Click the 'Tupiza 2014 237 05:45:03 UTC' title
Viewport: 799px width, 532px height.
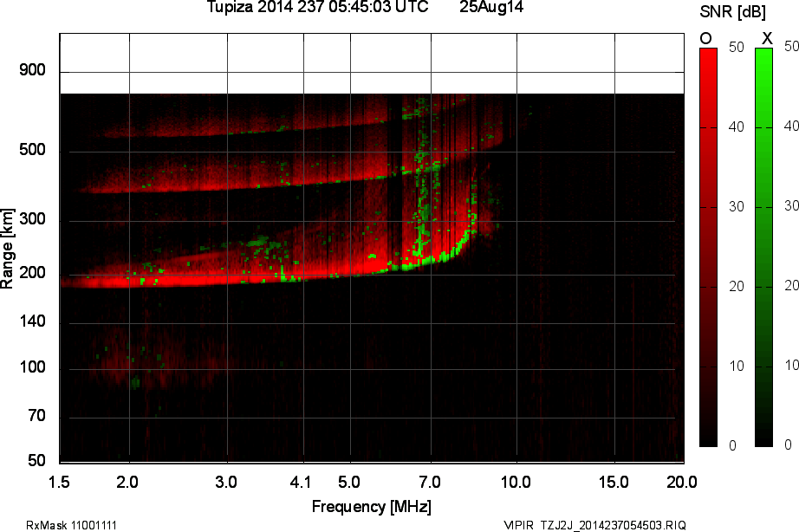318,7
